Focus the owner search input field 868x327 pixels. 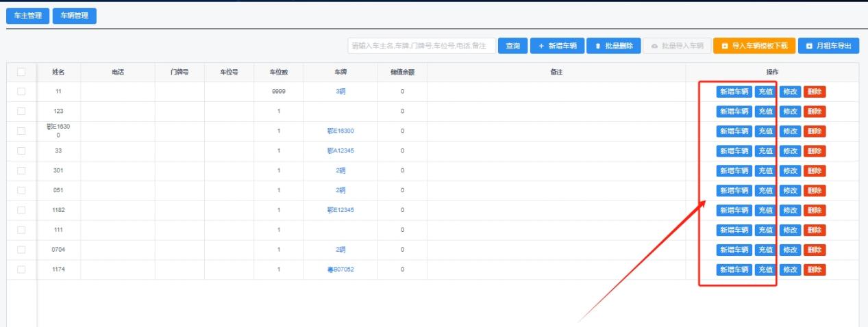coord(421,46)
